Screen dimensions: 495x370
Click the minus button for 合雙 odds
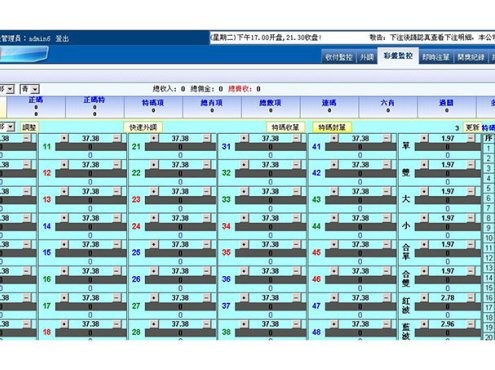coord(471,271)
